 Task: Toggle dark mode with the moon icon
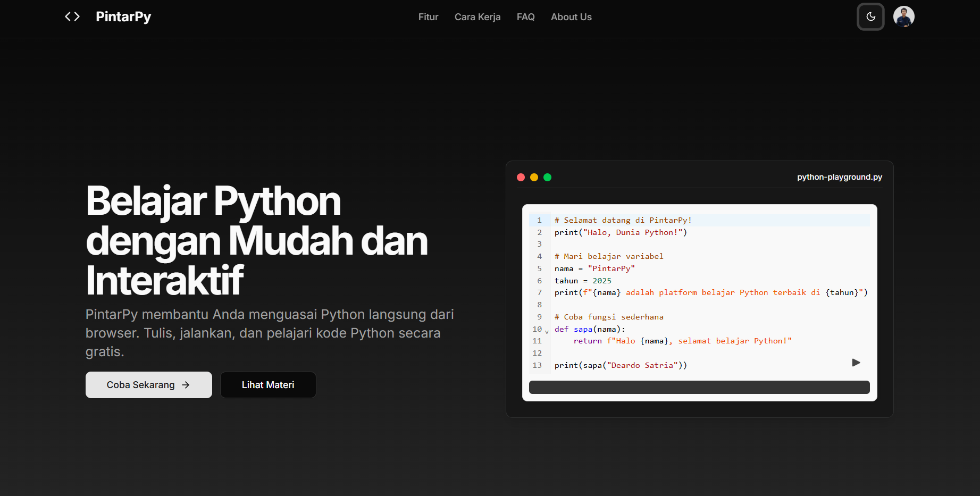(870, 16)
